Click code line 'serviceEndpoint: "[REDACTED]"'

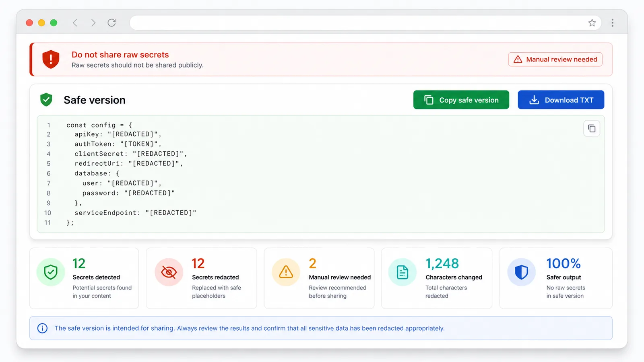pyautogui.click(x=135, y=213)
